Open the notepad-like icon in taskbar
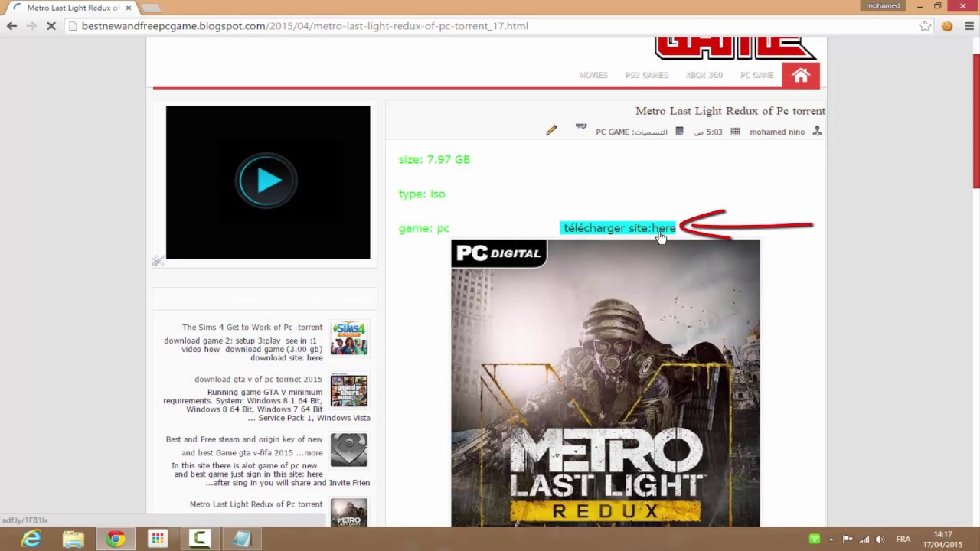This screenshot has height=551, width=980. point(242,539)
